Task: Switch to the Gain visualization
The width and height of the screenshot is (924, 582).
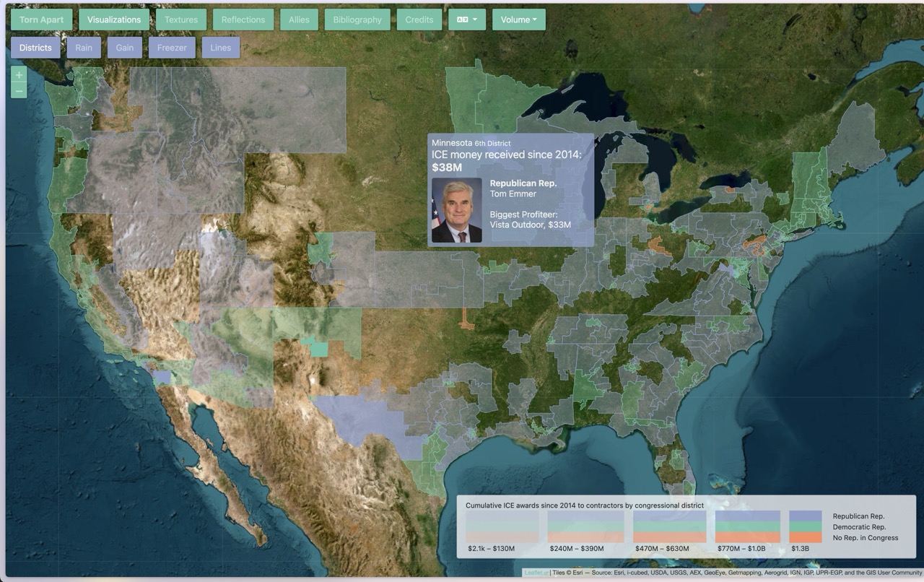Action: coord(125,48)
